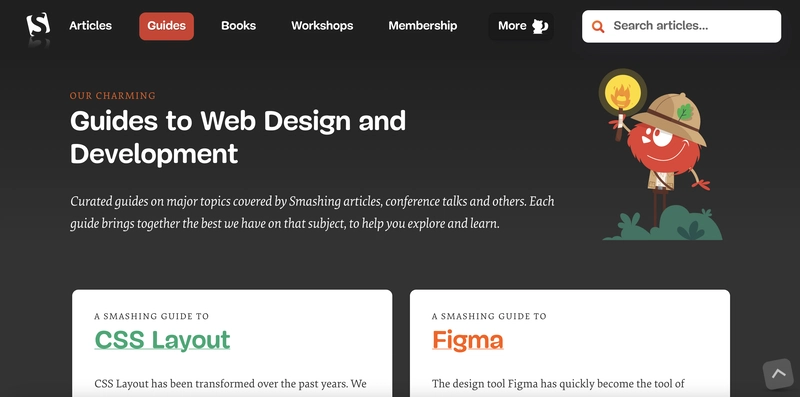Click the green leaf on mascot's hat

684,111
